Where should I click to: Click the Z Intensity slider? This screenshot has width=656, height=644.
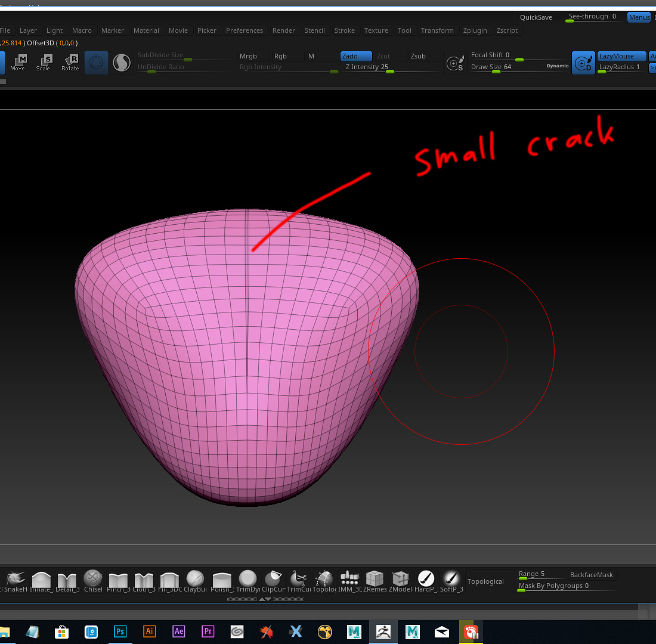pos(391,67)
